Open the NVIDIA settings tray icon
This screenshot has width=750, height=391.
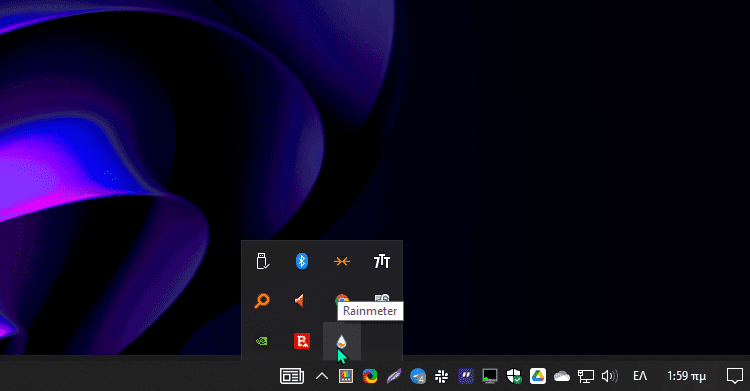[x=262, y=341]
